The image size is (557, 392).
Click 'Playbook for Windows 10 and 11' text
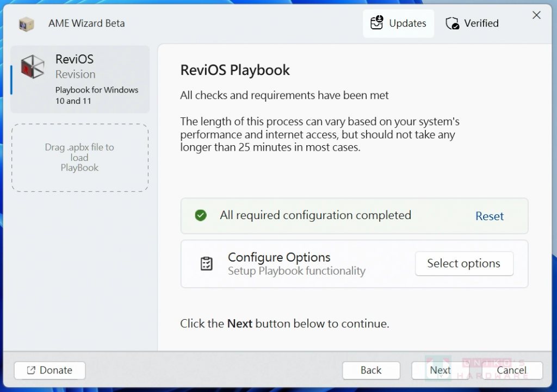[97, 95]
